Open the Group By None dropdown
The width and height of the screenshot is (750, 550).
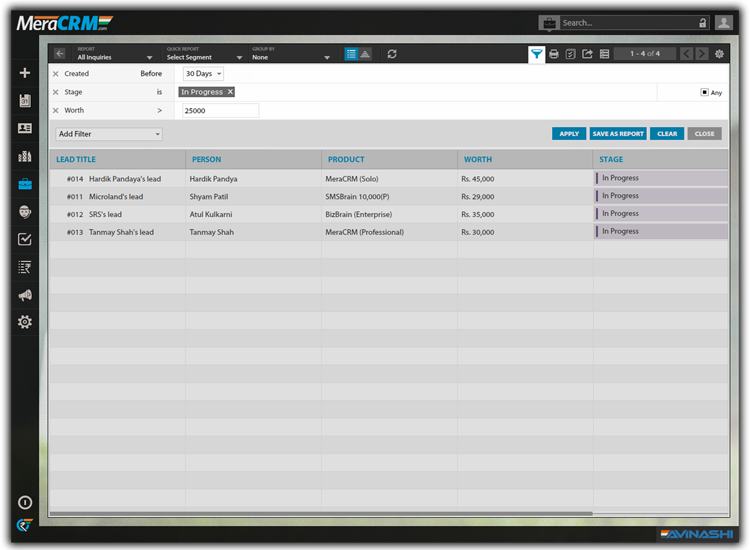tap(291, 54)
